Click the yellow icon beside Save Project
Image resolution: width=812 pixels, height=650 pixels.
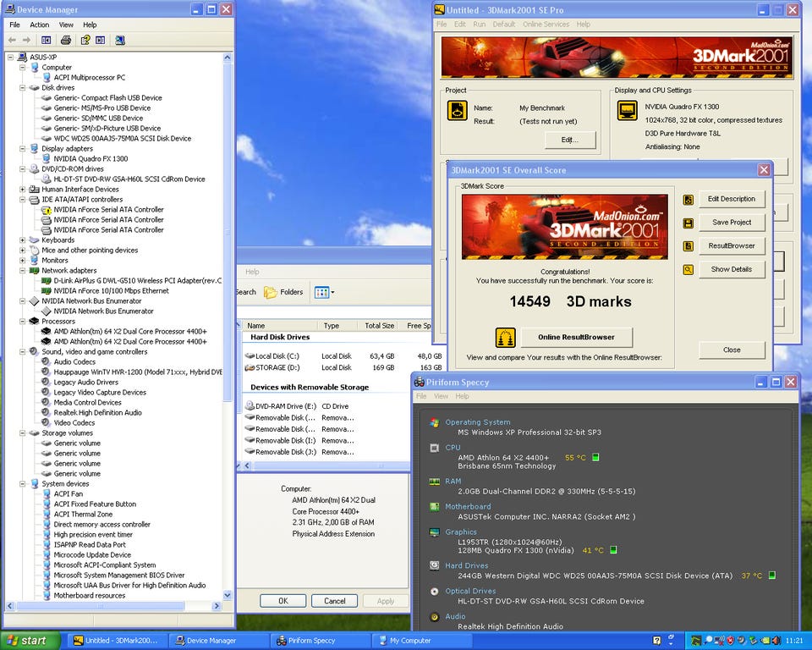(689, 223)
